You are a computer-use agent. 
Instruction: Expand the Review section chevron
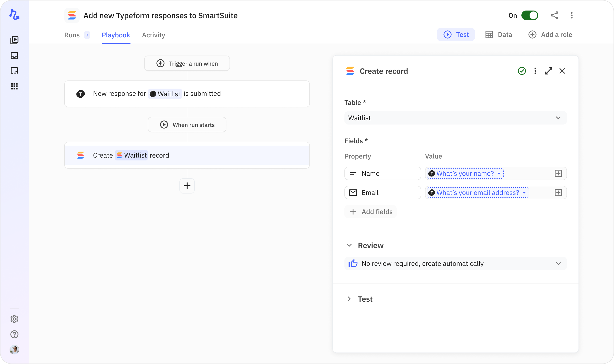pyautogui.click(x=349, y=245)
